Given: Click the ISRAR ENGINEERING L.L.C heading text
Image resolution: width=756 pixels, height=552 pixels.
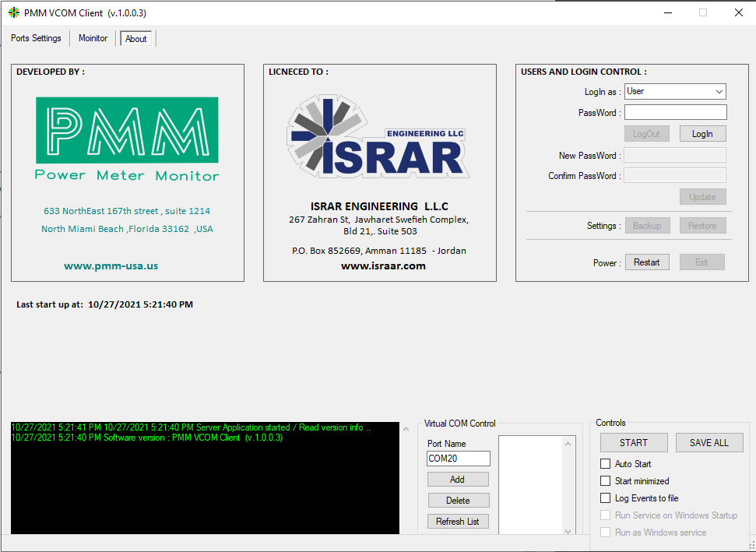Looking at the screenshot, I should pyautogui.click(x=379, y=206).
